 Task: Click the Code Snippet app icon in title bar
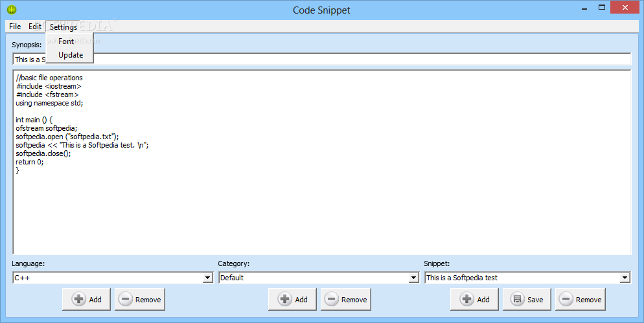point(12,10)
